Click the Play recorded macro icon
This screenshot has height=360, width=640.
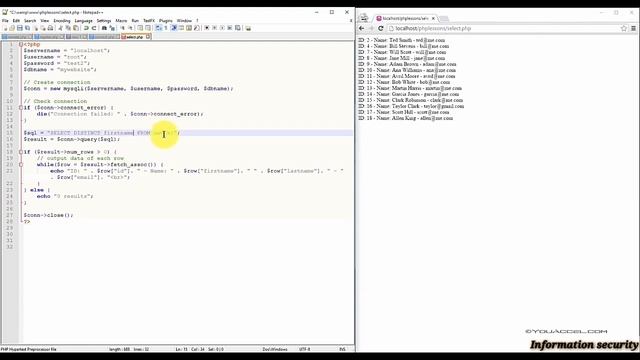pos(222,28)
